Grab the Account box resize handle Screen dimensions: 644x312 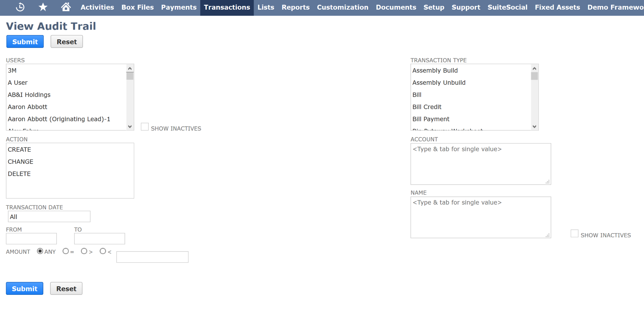pyautogui.click(x=548, y=182)
